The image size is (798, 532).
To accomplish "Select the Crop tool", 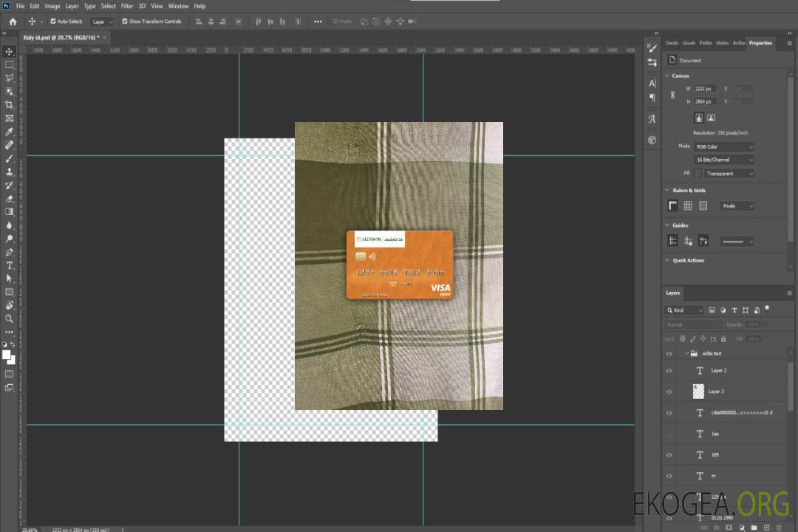I will 9,105.
